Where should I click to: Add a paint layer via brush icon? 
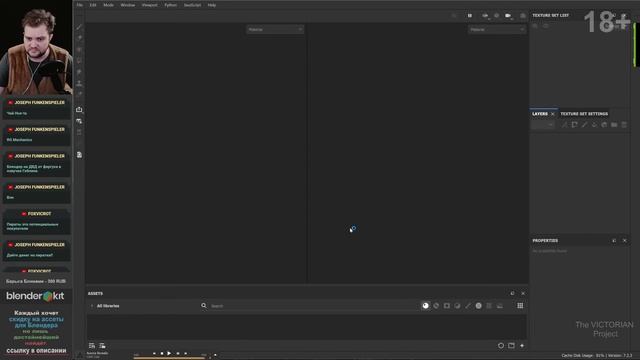(x=584, y=125)
